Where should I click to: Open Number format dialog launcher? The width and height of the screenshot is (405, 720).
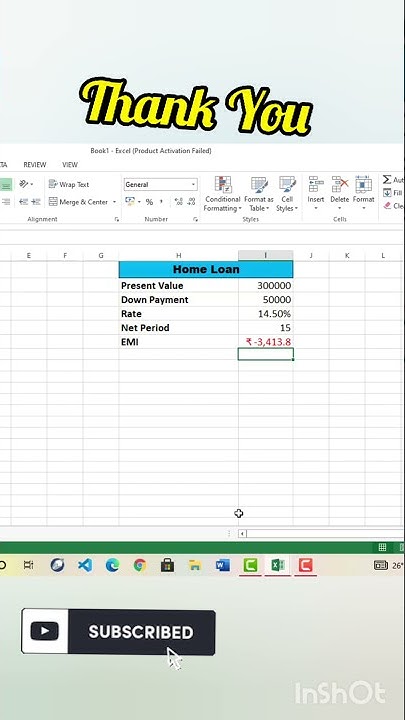coord(195,219)
